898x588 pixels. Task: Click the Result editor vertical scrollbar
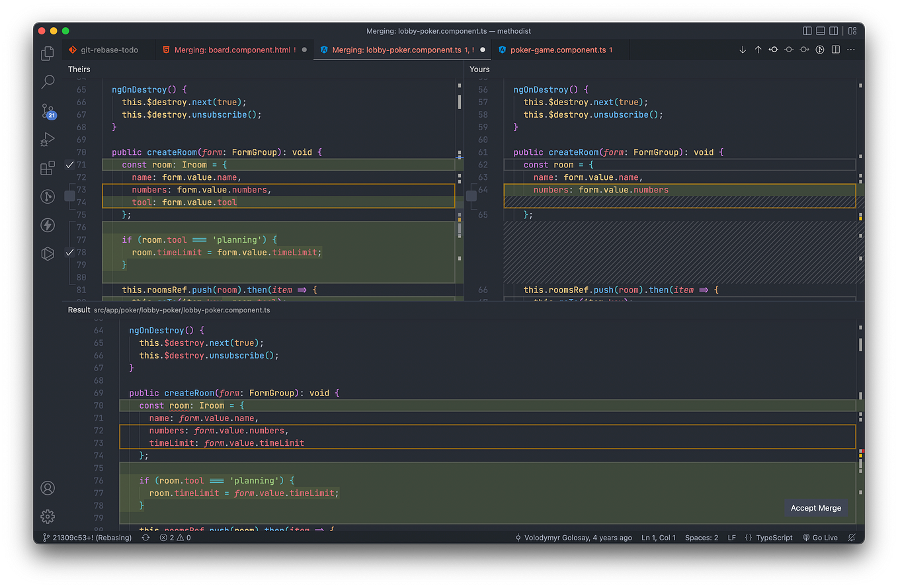(860, 344)
